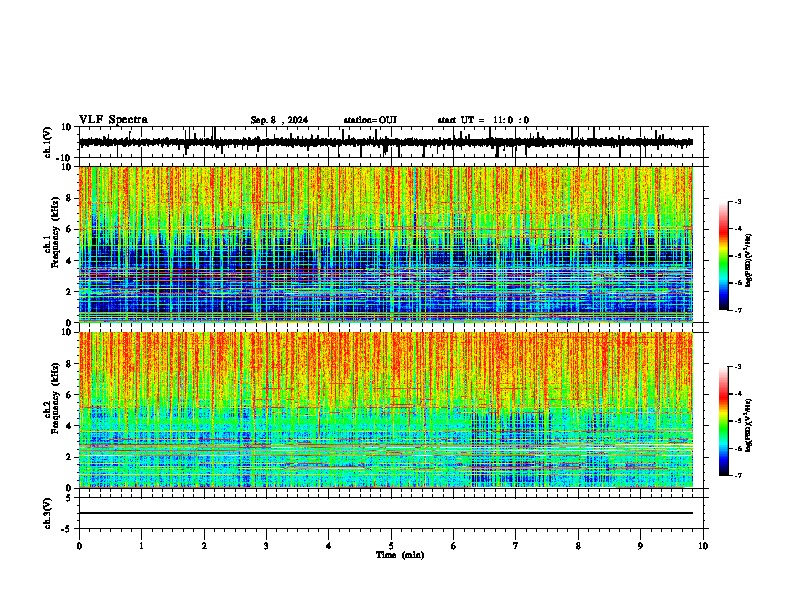Click the date 'Sep. 8, 2024' label
Image resolution: width=792 pixels, height=612 pixels.
[279, 120]
